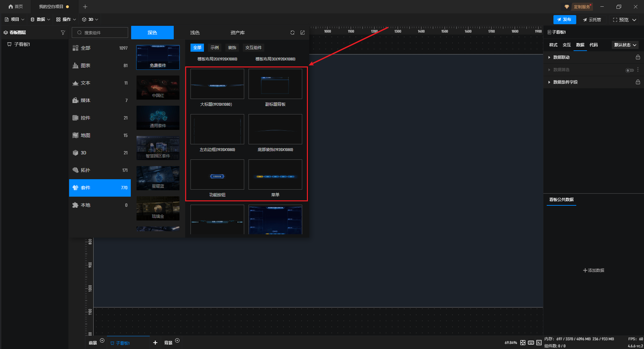Select the 全部 category with grid icon

(100, 48)
